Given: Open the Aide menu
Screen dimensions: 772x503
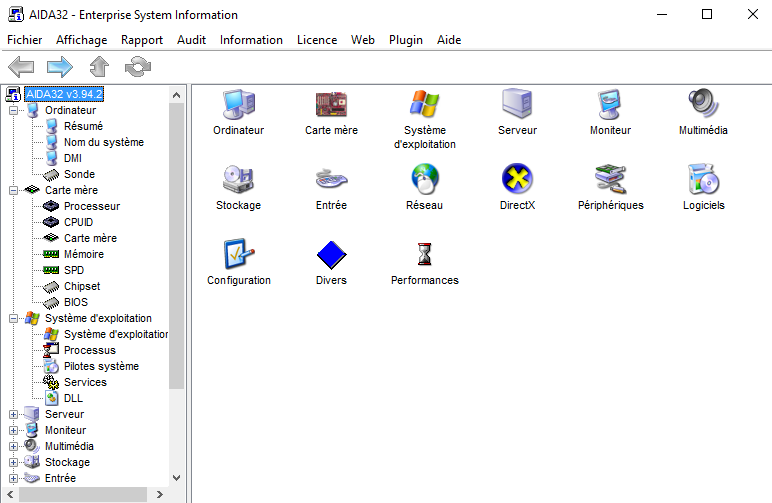Looking at the screenshot, I should (x=449, y=40).
